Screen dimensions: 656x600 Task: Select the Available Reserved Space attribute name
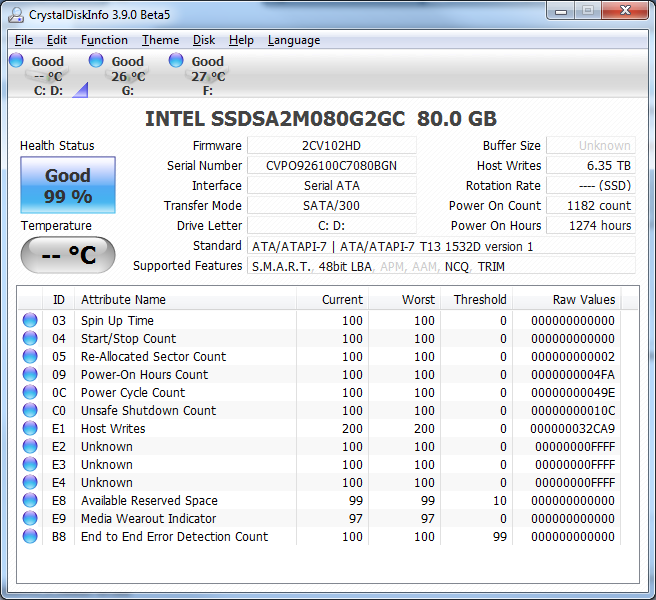[x=149, y=500]
